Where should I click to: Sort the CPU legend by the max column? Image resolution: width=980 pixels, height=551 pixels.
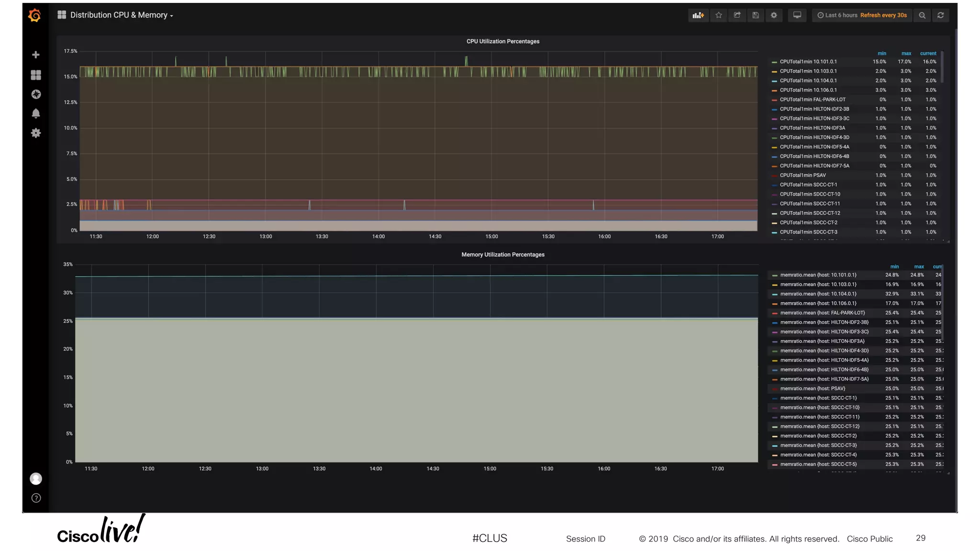(906, 54)
